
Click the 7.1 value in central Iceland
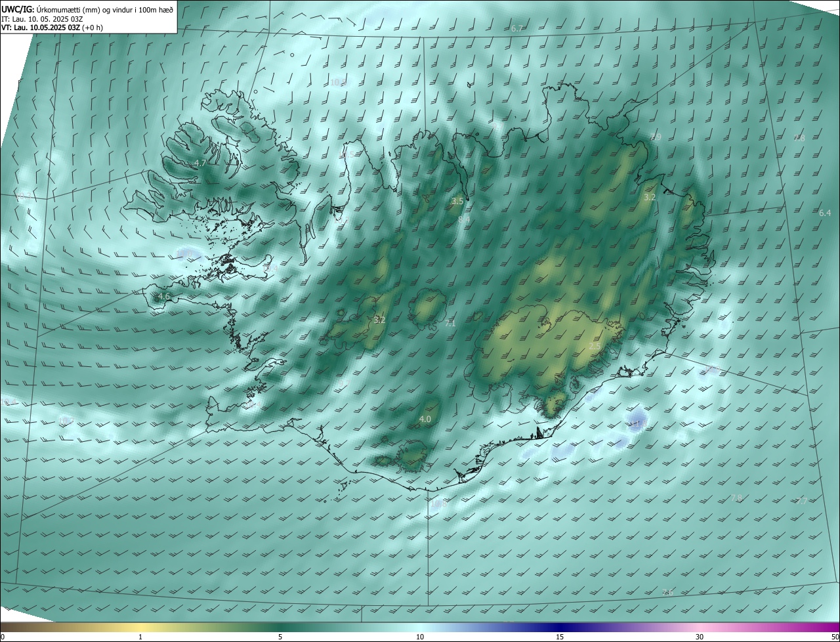450,324
